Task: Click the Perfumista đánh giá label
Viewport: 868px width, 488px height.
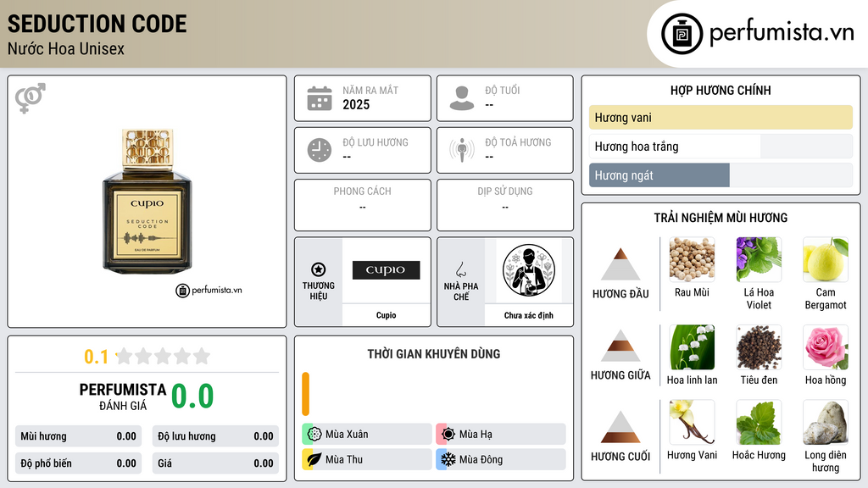Action: coord(123,396)
